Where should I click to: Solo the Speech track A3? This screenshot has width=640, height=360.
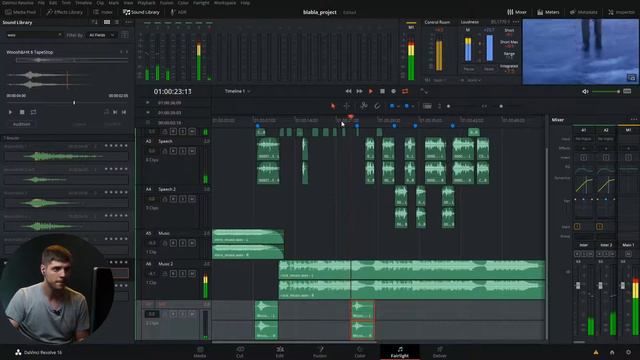[x=182, y=151]
